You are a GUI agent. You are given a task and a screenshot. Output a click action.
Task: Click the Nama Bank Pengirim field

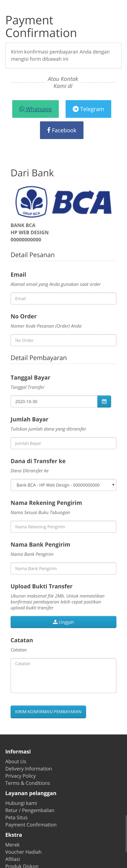(63, 568)
